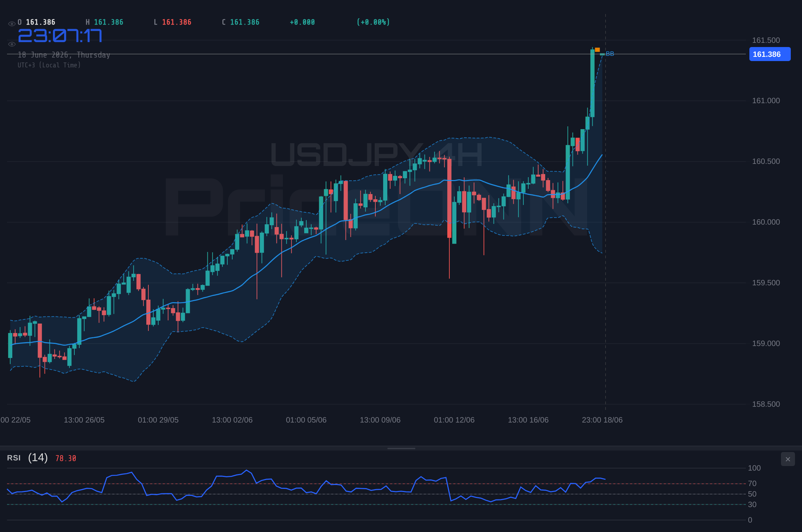Click the 23:07:17 clock display
This screenshot has height=532, width=802.
pyautogui.click(x=60, y=36)
